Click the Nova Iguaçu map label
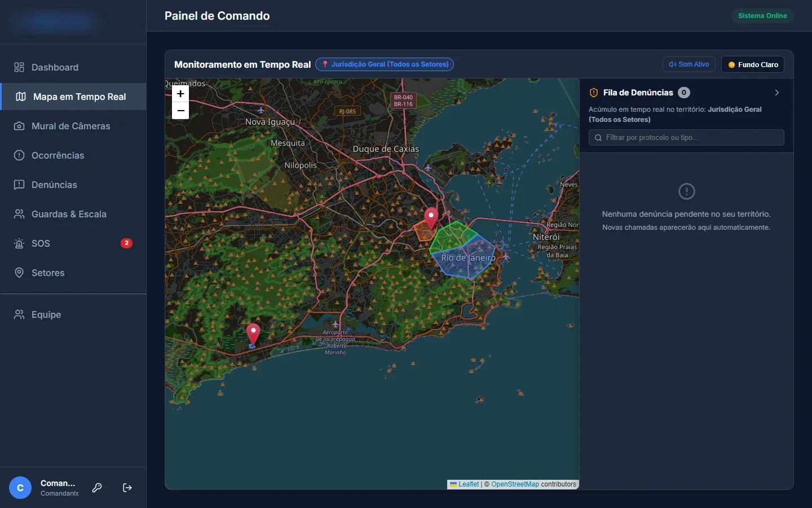 [x=270, y=122]
